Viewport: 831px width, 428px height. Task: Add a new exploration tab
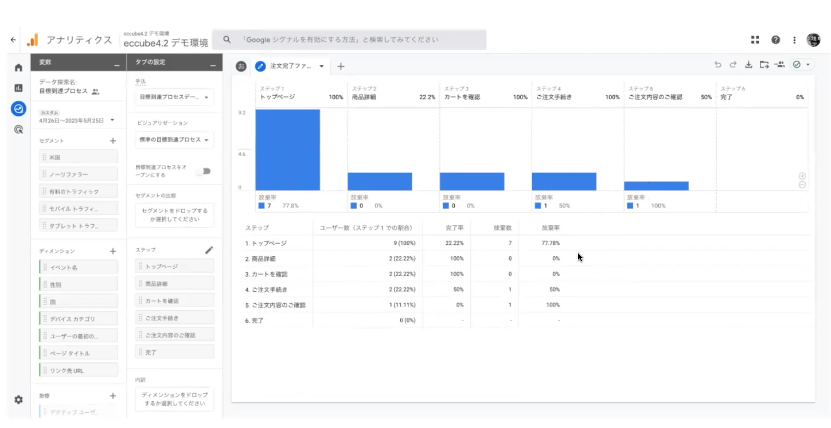tap(340, 66)
